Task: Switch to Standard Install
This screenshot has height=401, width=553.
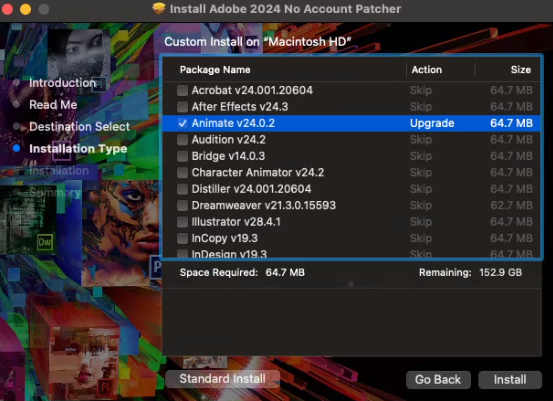Action: point(223,379)
